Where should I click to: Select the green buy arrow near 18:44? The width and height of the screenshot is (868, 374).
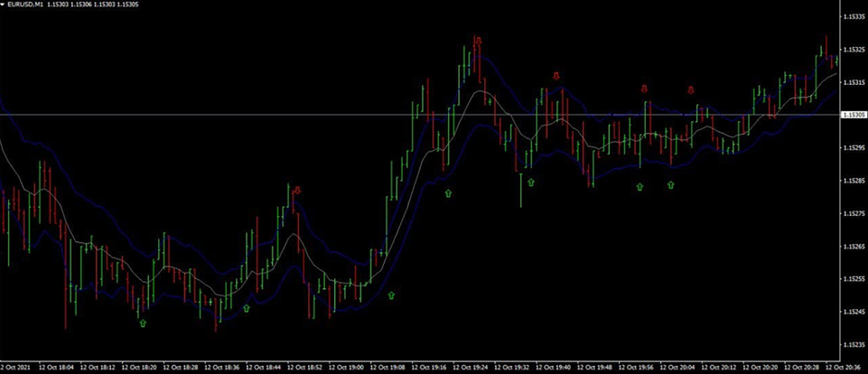pos(247,308)
